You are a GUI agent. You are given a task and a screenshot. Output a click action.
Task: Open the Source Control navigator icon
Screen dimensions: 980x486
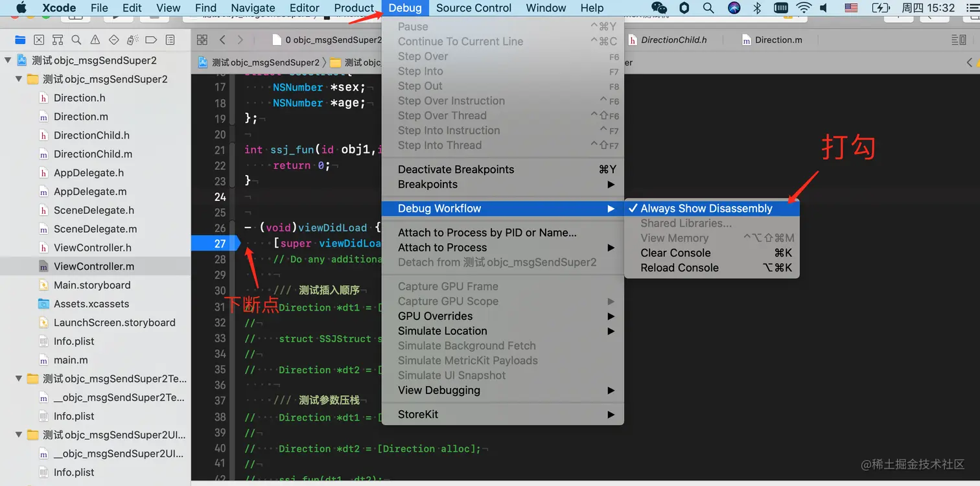point(39,40)
